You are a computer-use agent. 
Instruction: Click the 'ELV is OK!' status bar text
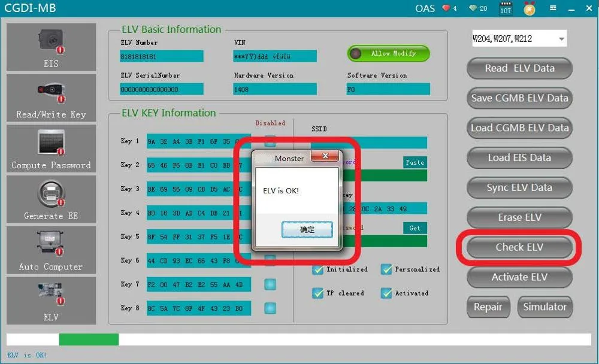pyautogui.click(x=27, y=355)
